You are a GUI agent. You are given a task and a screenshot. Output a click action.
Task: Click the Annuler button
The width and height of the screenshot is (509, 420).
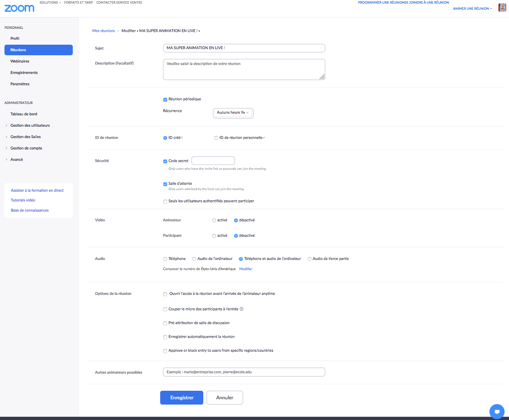(x=224, y=398)
